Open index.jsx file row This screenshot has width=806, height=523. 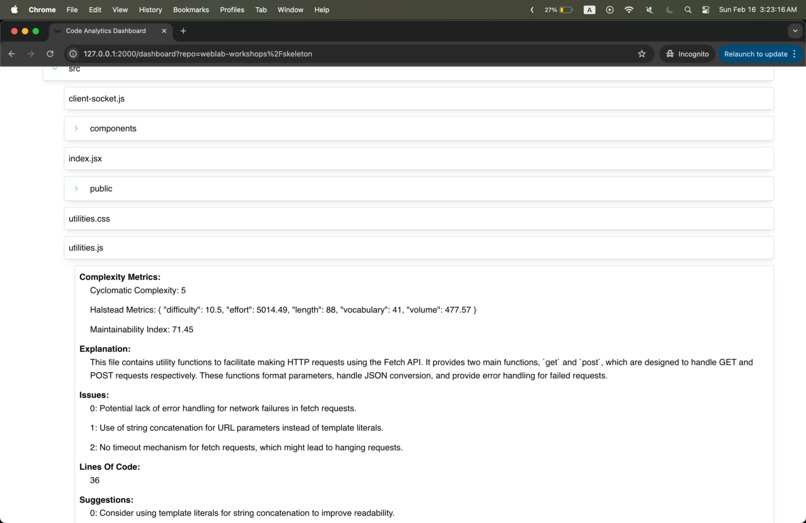[418, 158]
